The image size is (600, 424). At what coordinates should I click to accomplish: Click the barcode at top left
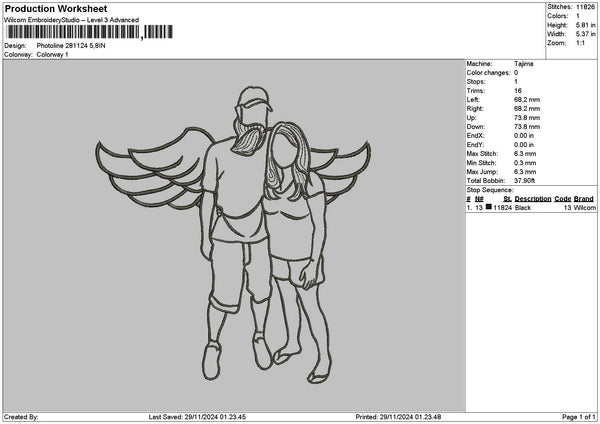[x=90, y=32]
